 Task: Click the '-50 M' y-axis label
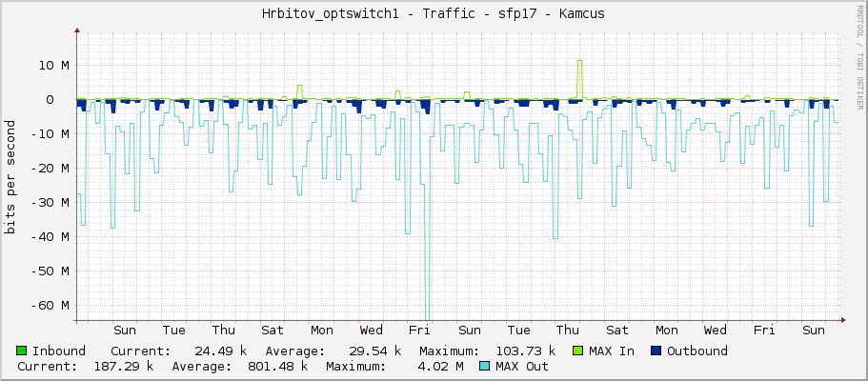tap(50, 271)
